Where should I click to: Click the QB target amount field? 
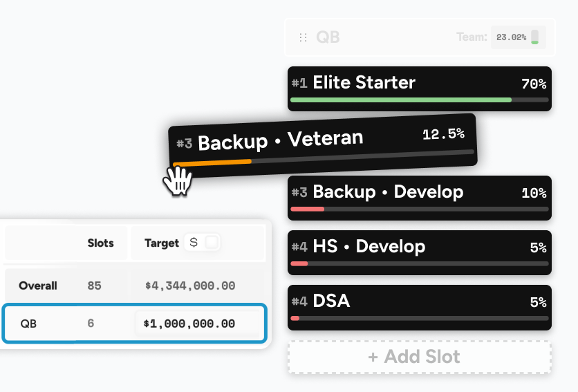tap(198, 323)
